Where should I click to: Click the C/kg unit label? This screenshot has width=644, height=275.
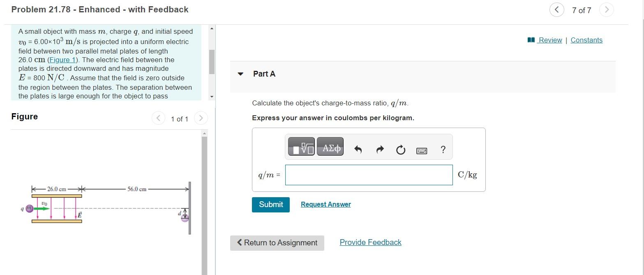tap(467, 175)
